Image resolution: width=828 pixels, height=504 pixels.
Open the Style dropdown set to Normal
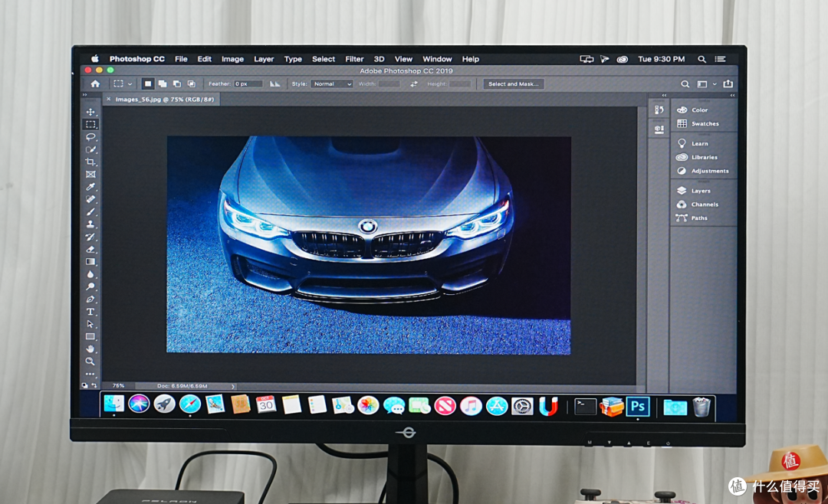(x=332, y=84)
